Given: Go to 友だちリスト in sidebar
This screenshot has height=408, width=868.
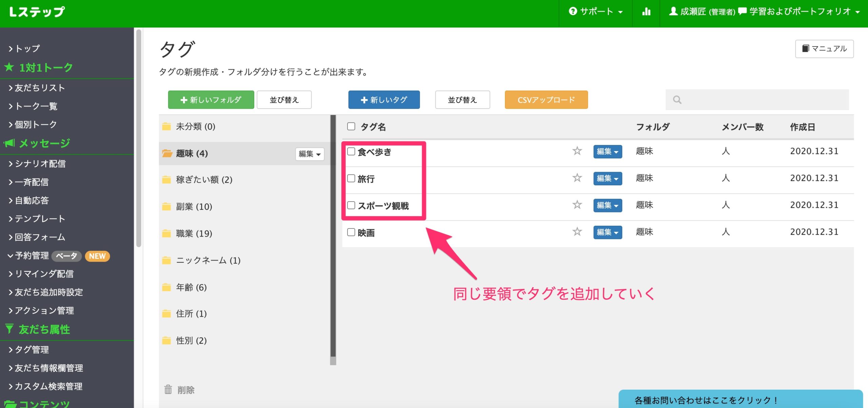Looking at the screenshot, I should click(39, 88).
